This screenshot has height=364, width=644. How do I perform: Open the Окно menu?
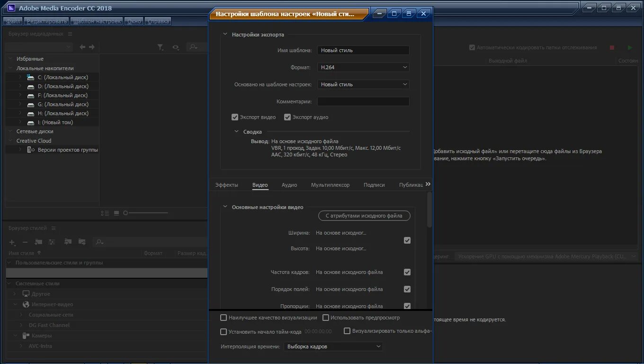pos(134,21)
